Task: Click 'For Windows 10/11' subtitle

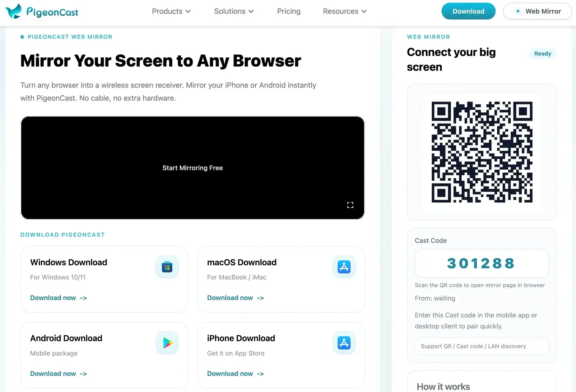Action: pos(58,277)
